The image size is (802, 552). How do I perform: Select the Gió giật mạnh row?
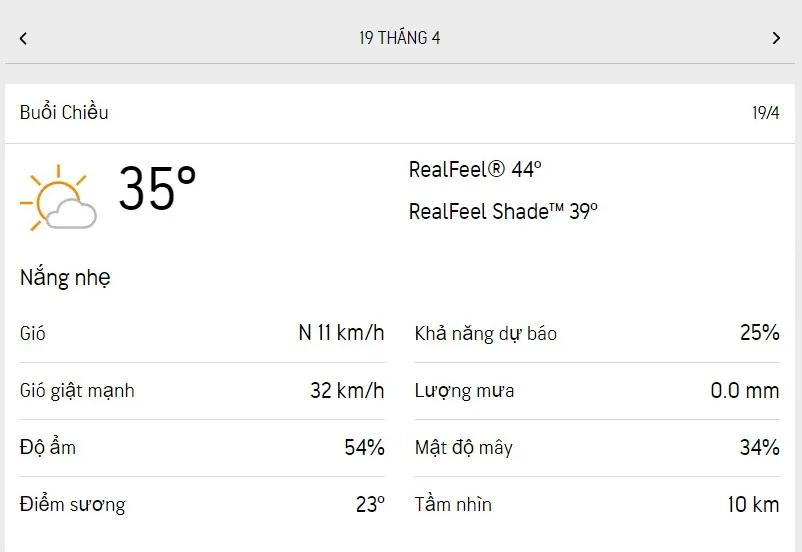coord(202,390)
